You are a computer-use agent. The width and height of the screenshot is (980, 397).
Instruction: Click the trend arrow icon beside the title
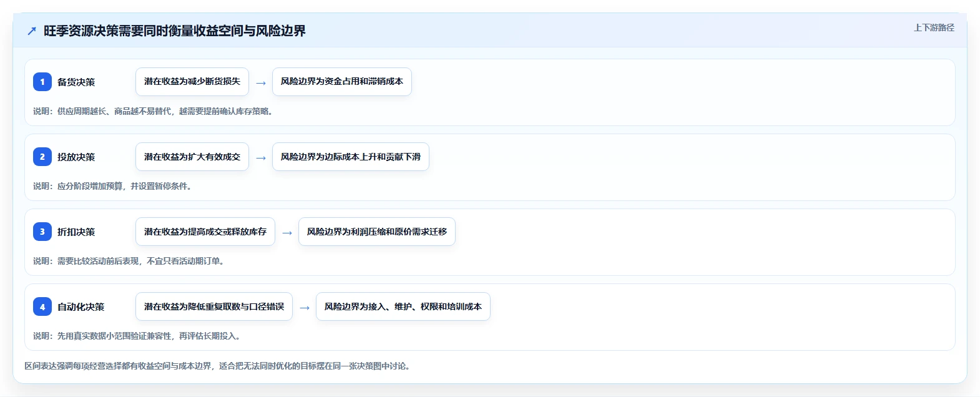[x=32, y=31]
